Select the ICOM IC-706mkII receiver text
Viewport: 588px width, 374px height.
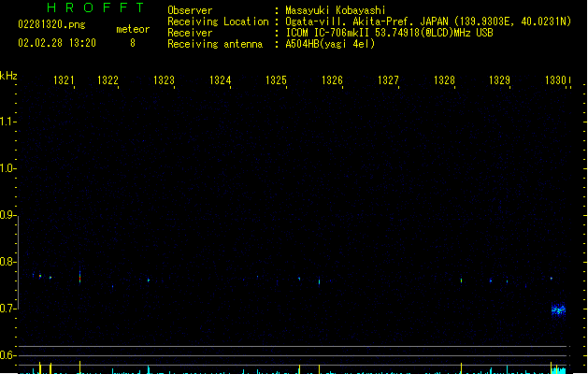[389, 33]
